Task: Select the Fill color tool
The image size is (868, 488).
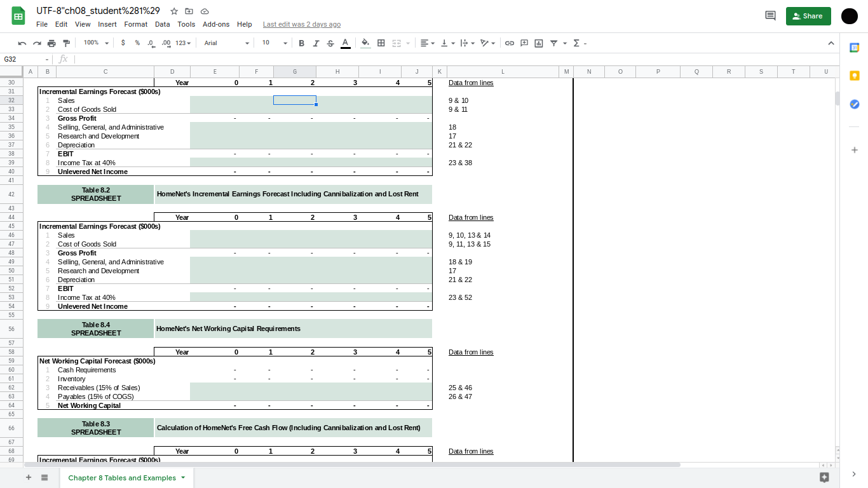Action: tap(365, 43)
